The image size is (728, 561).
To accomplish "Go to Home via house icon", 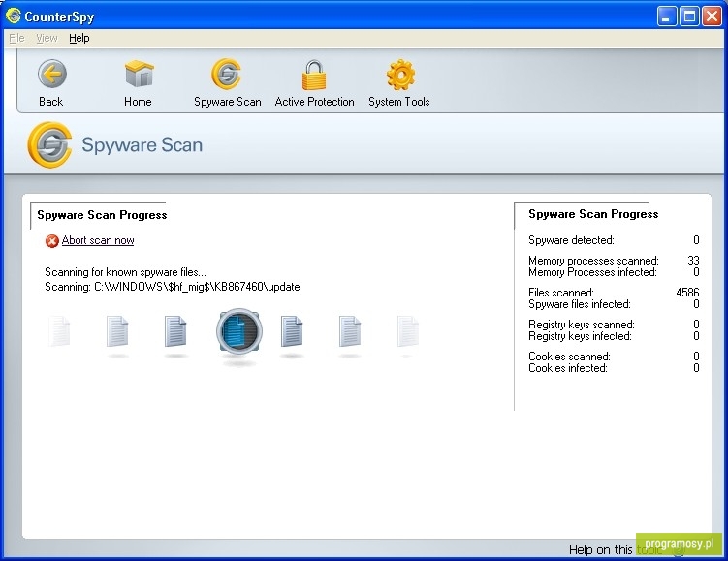I will point(139,74).
